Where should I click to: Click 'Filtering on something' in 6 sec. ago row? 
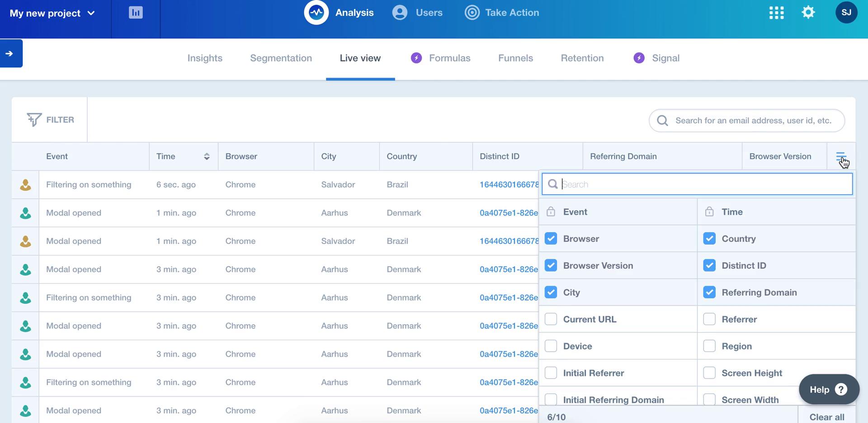pos(89,184)
